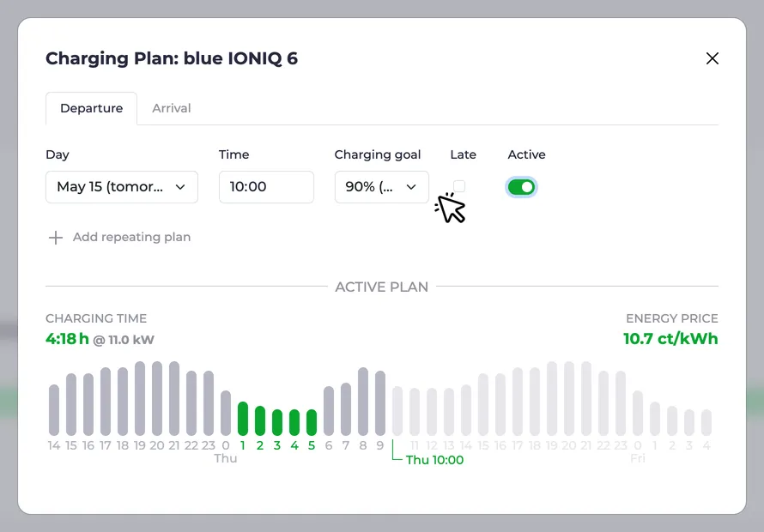The width and height of the screenshot is (764, 532).
Task: Select the Departure tab
Action: (91, 108)
